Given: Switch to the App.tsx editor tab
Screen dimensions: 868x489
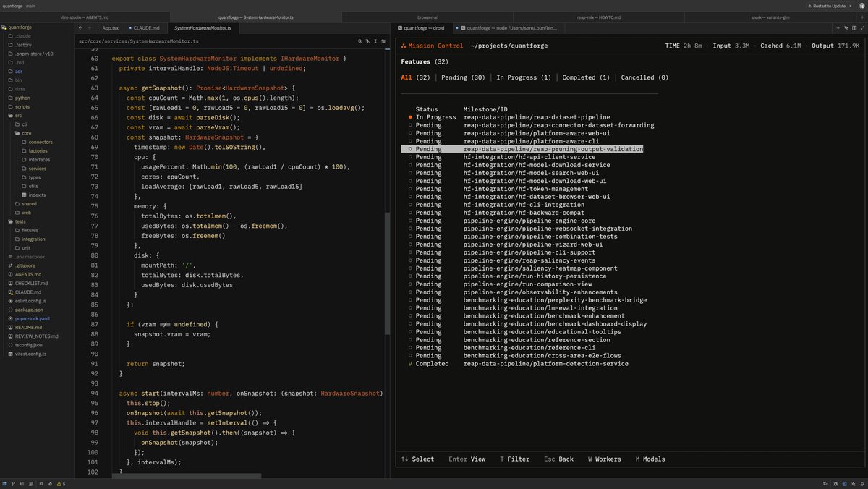Looking at the screenshot, I should (110, 28).
